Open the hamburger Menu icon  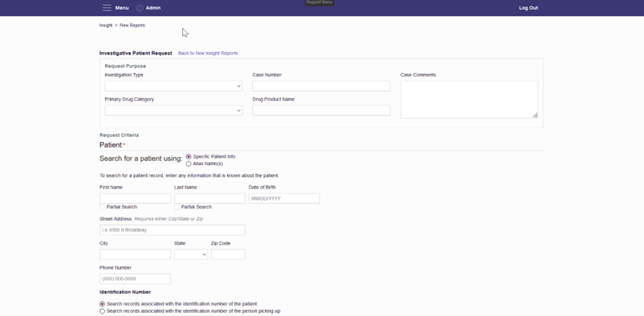(x=107, y=8)
